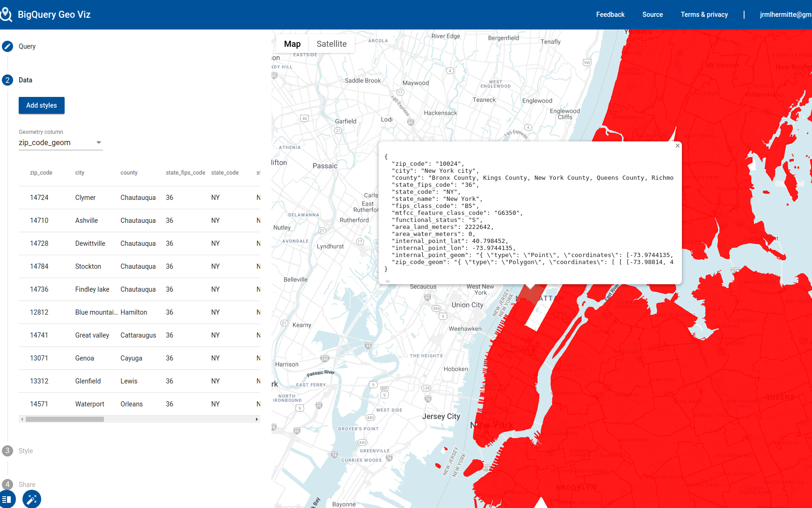Screen dimensions: 812x508
Task: Click the Clymer city cell
Action: (85, 198)
